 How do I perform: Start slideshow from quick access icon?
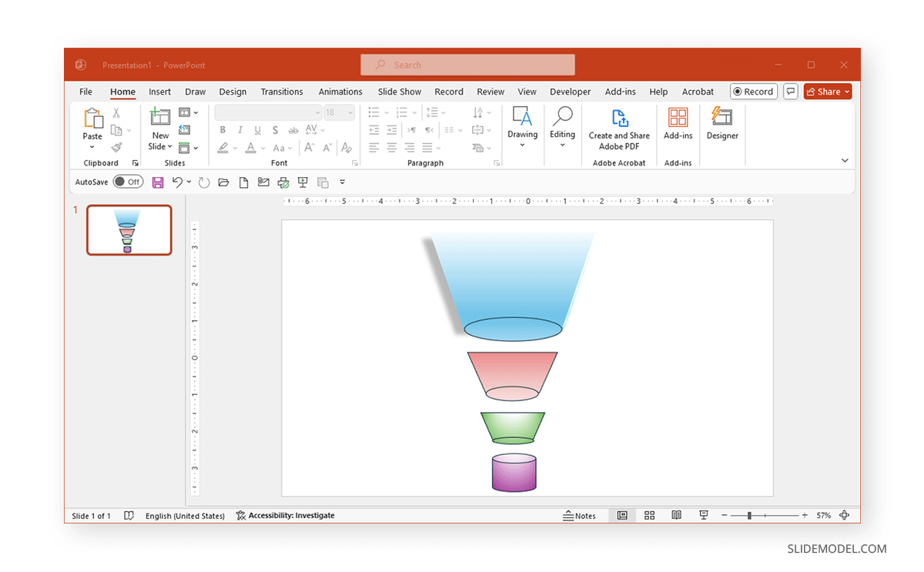click(303, 182)
